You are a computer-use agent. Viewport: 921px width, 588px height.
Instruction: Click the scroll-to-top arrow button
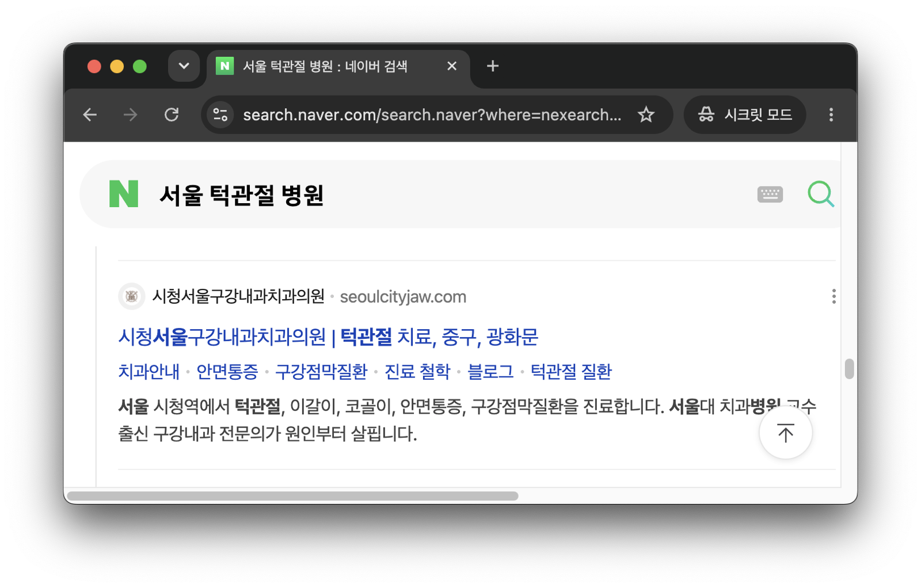pyautogui.click(x=786, y=433)
